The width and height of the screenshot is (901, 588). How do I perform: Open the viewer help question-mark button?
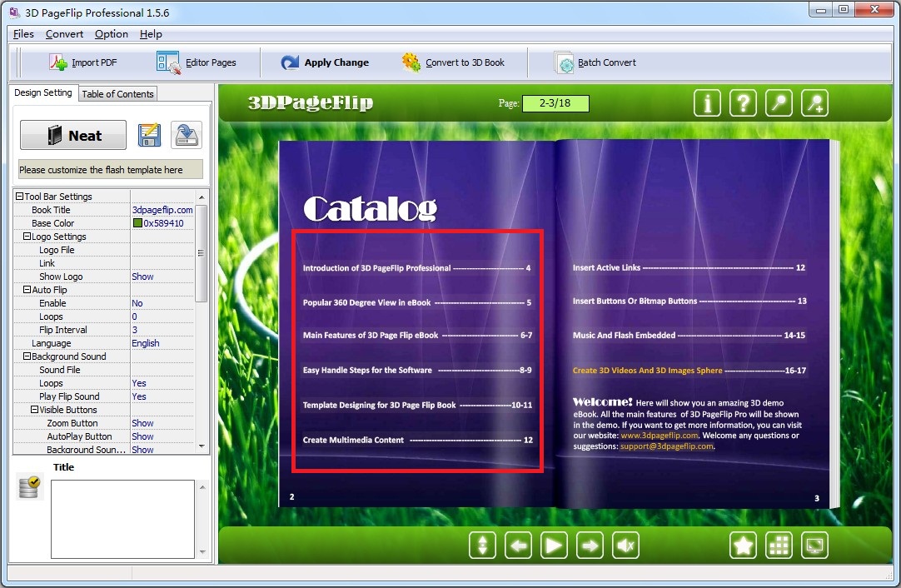[x=743, y=103]
